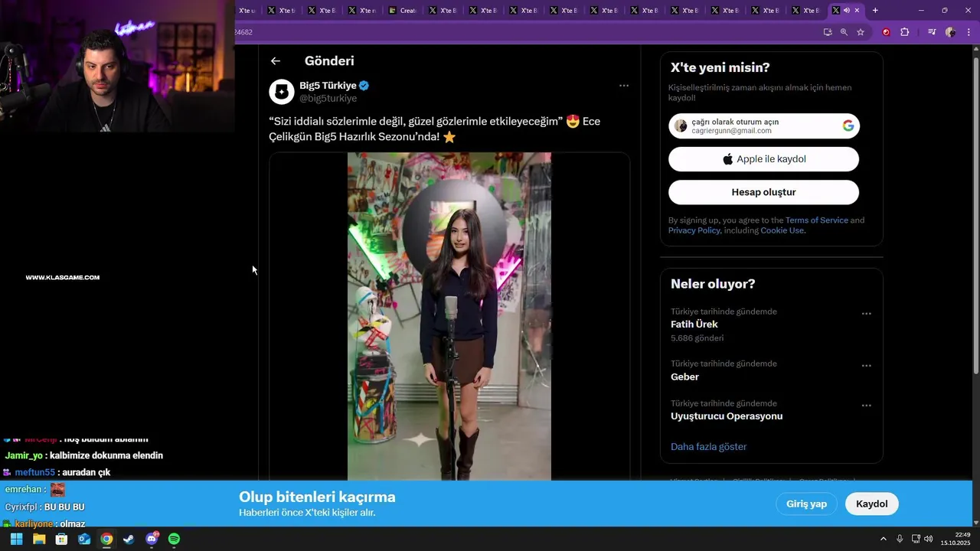
Task: Click the Kaydol button in bottom banner
Action: tap(871, 504)
